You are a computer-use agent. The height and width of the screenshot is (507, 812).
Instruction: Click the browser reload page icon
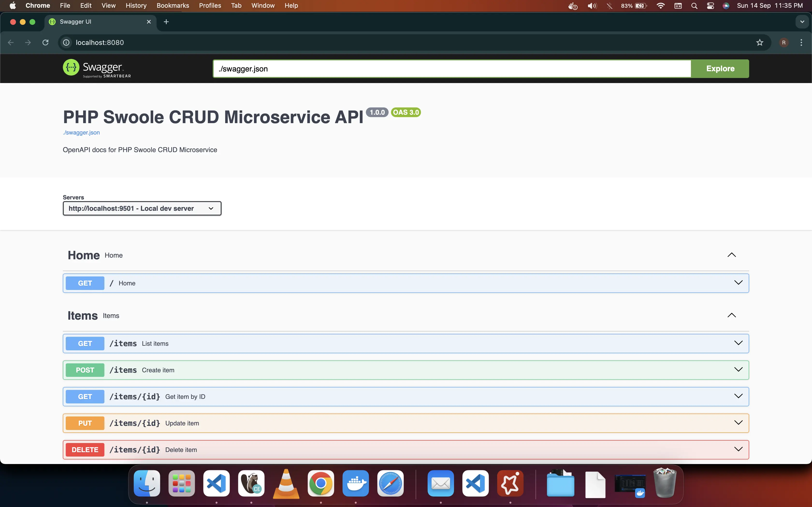[46, 42]
